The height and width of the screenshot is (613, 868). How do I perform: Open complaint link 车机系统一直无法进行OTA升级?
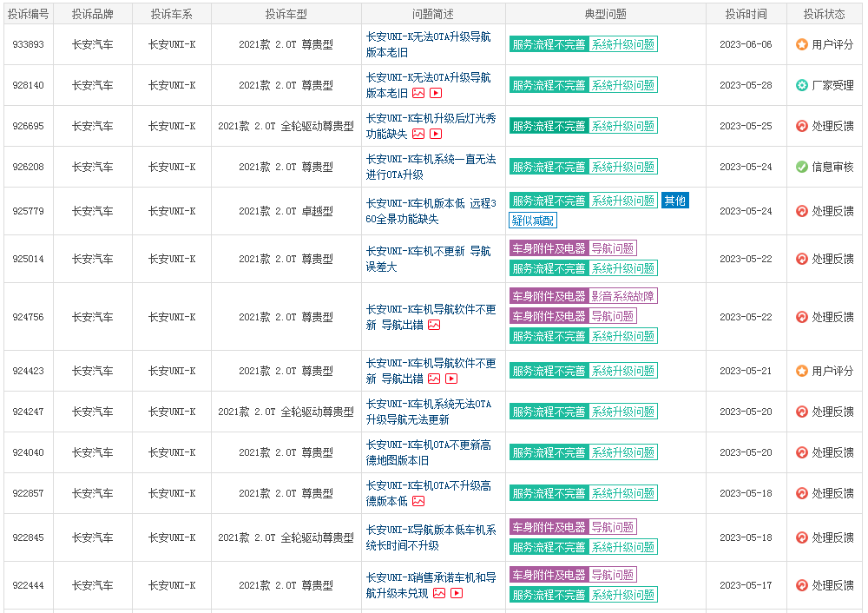click(431, 167)
